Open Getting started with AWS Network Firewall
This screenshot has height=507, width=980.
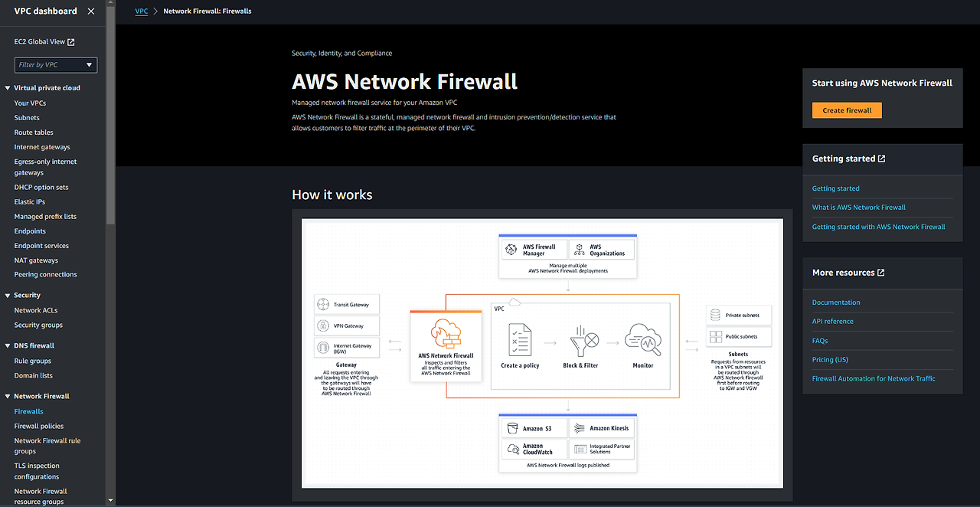(879, 227)
